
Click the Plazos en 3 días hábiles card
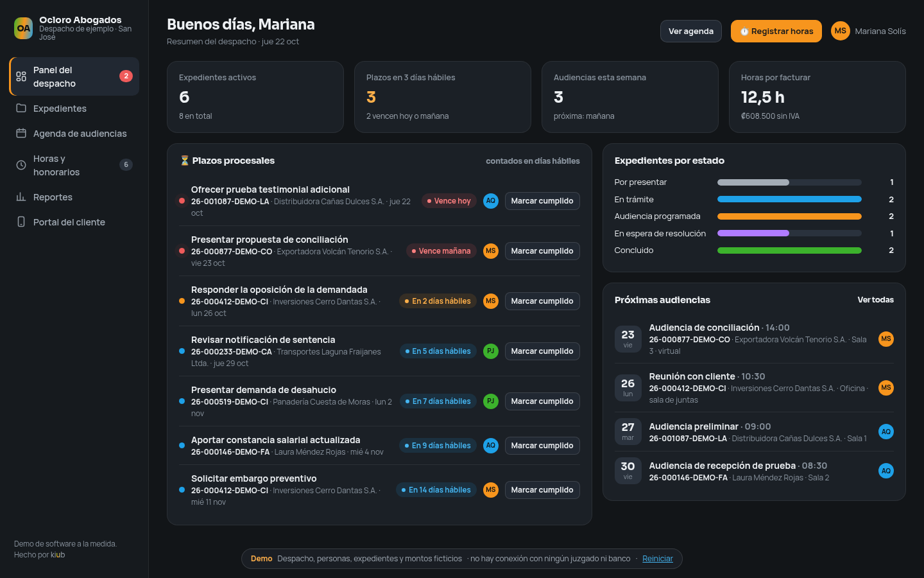click(x=443, y=97)
